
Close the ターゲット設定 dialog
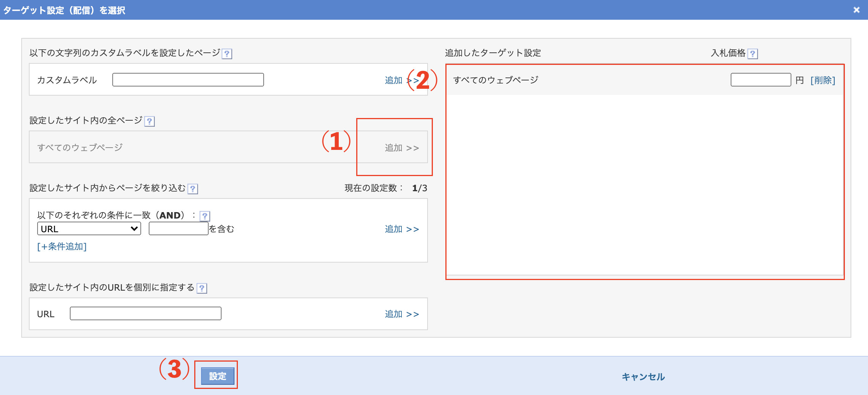(x=856, y=10)
